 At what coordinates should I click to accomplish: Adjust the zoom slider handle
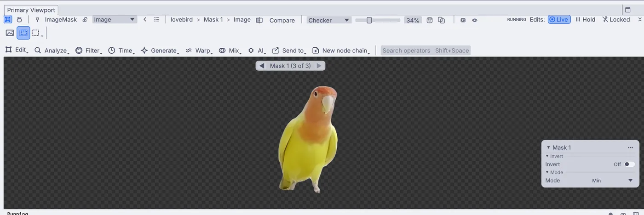pyautogui.click(x=369, y=20)
